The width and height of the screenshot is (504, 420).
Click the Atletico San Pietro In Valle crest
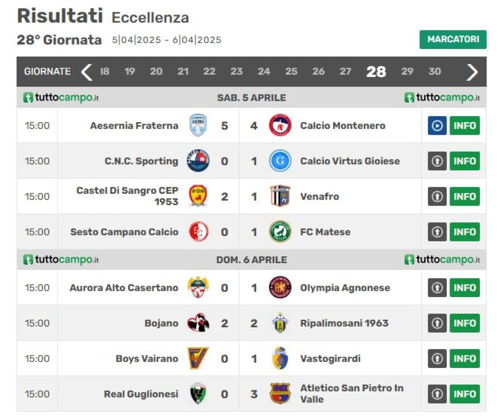pyautogui.click(x=280, y=394)
